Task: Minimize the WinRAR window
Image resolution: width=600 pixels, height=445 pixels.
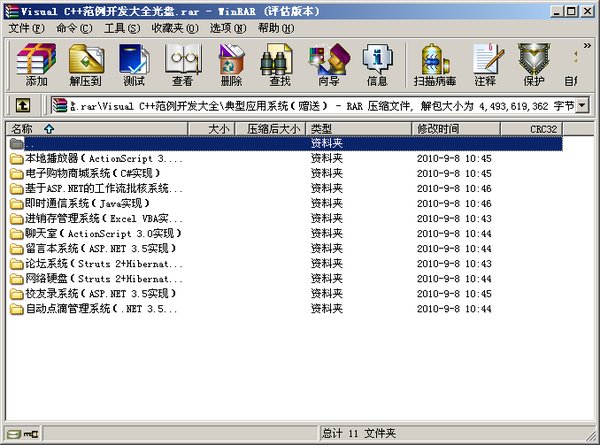Action: click(556, 11)
